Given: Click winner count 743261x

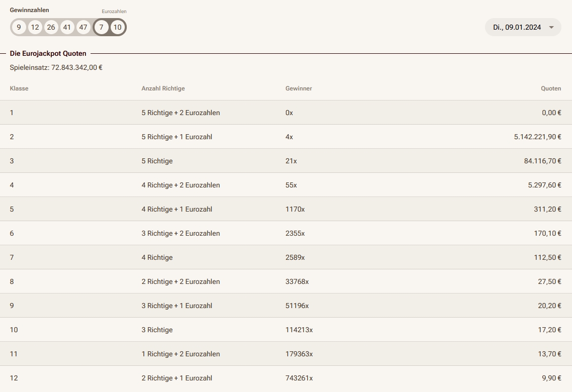Looking at the screenshot, I should tap(299, 378).
